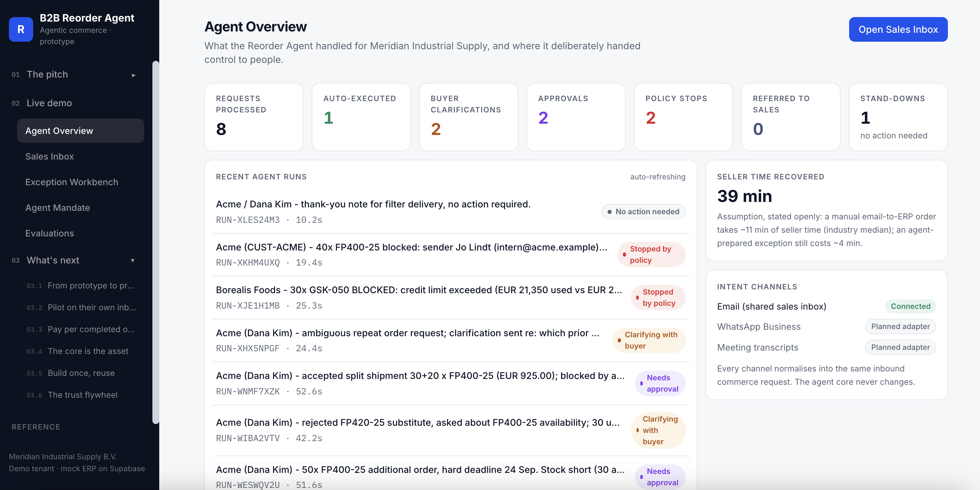Select Agent Overview in sidebar
The image size is (980, 490).
[x=81, y=131]
